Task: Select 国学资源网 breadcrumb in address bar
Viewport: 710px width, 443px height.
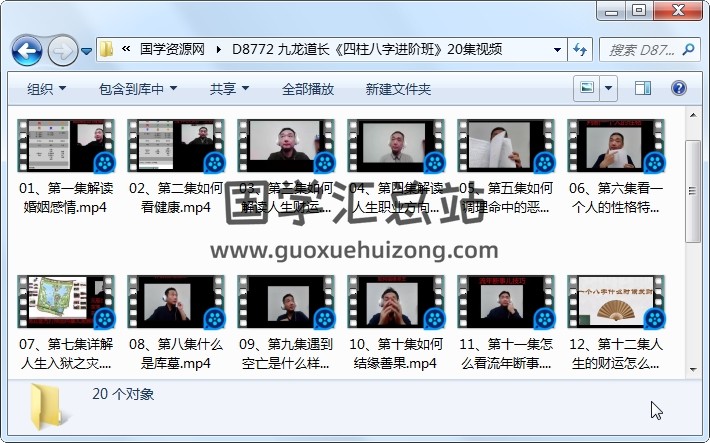Action: click(x=172, y=49)
